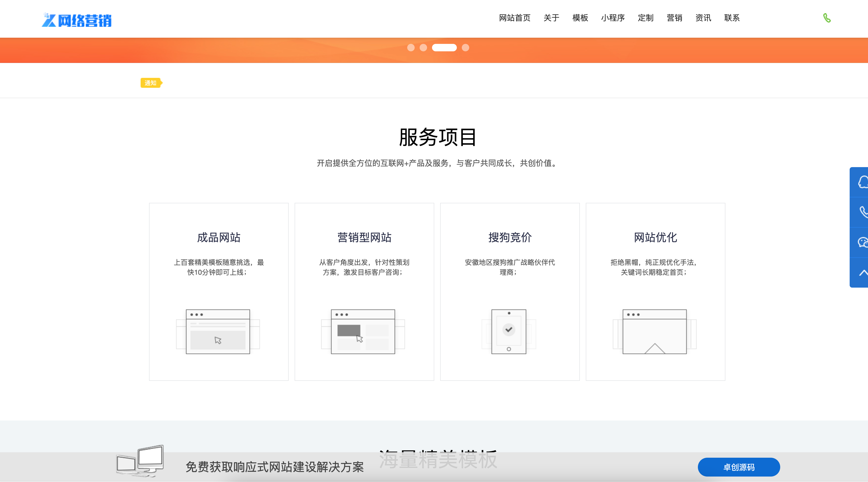This screenshot has width=868, height=482.
Task: Click the 卓创源码 blue button
Action: [x=739, y=467]
